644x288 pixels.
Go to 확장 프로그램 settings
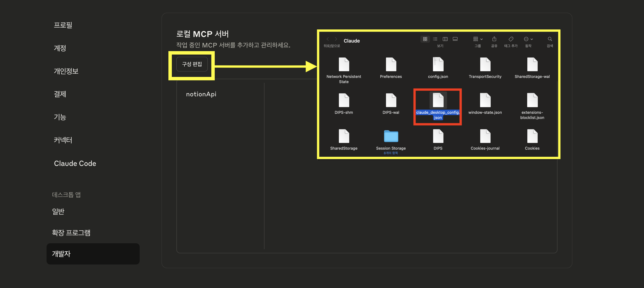[71, 233]
